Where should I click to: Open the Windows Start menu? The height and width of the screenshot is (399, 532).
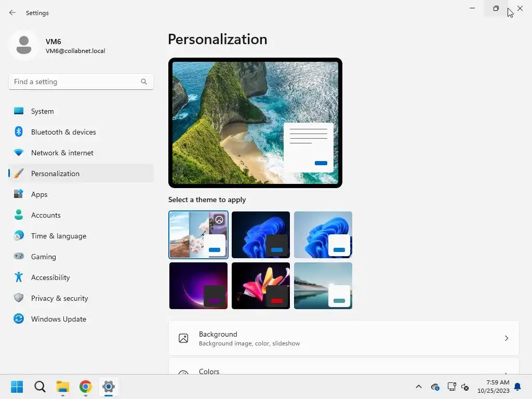[17, 387]
